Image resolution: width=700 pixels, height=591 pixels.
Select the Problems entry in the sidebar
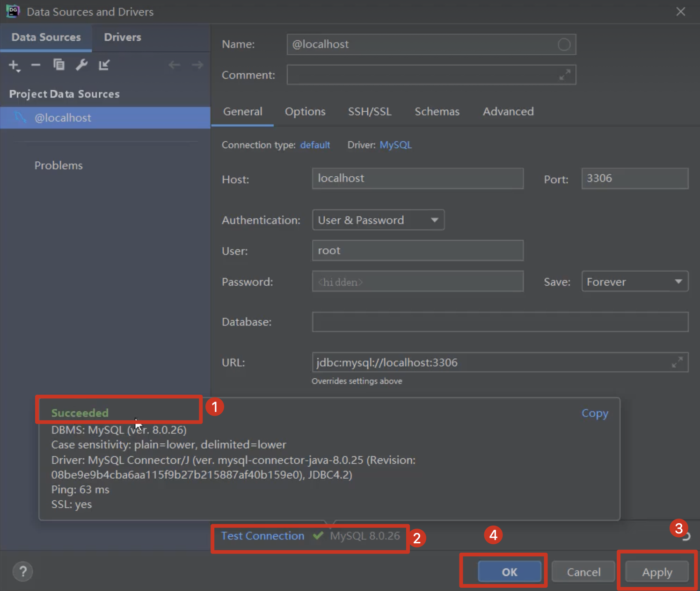click(x=58, y=166)
